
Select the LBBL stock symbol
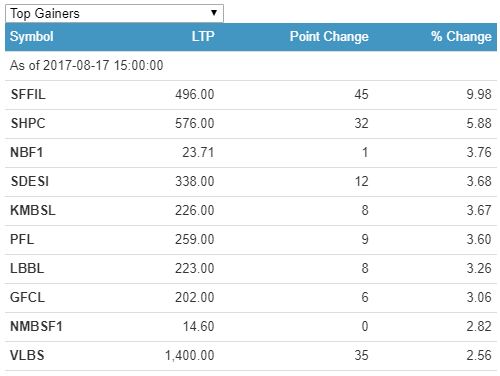(x=27, y=269)
